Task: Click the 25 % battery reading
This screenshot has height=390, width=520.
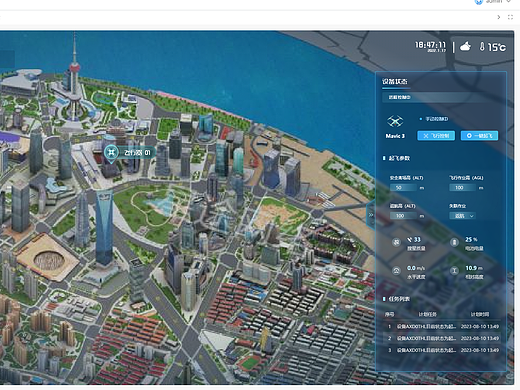Action: (x=471, y=239)
